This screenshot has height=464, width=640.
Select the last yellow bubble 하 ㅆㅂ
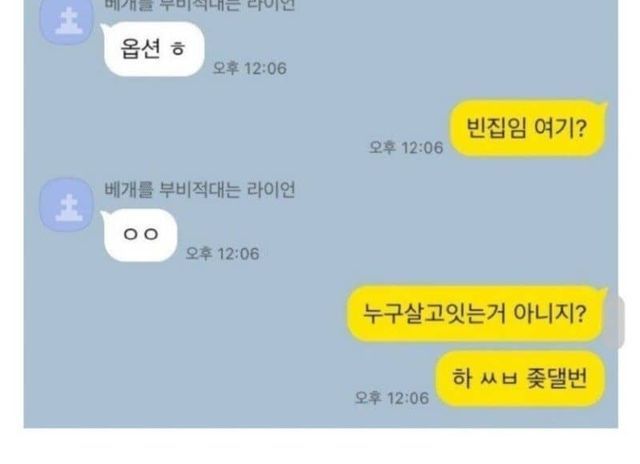[x=520, y=378]
